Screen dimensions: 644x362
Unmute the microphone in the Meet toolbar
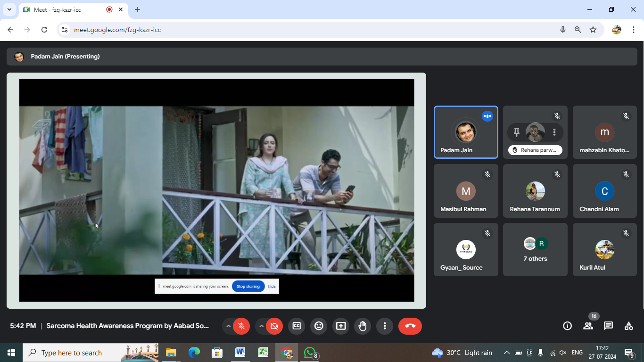click(x=241, y=326)
